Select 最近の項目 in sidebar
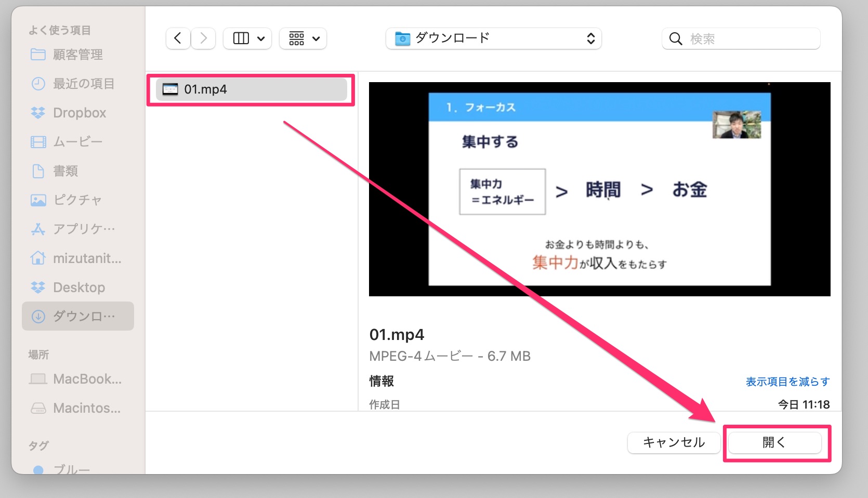 [83, 84]
